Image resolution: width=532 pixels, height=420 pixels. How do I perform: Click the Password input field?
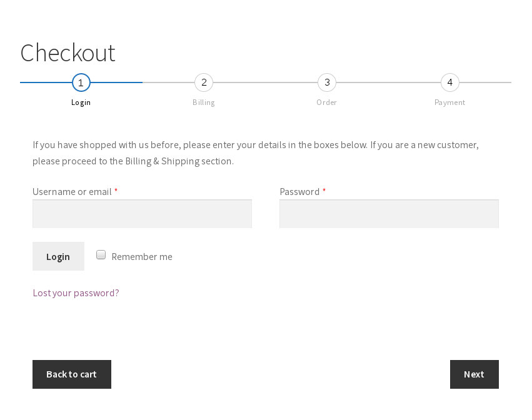click(x=389, y=213)
